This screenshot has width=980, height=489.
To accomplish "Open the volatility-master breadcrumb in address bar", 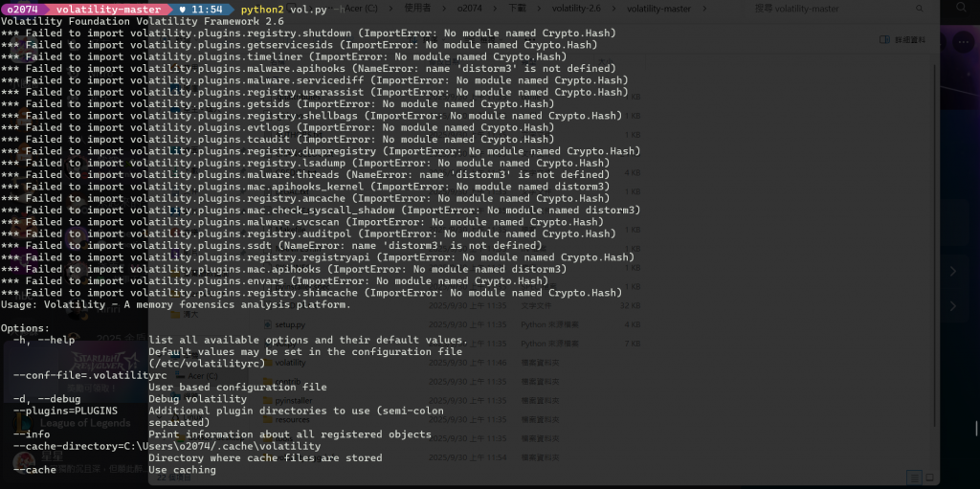I will click(658, 9).
